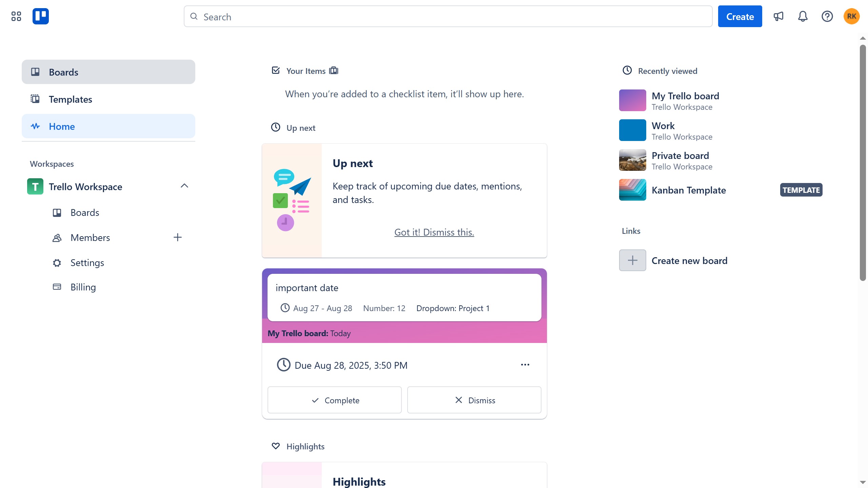Dismiss the important date card

474,400
